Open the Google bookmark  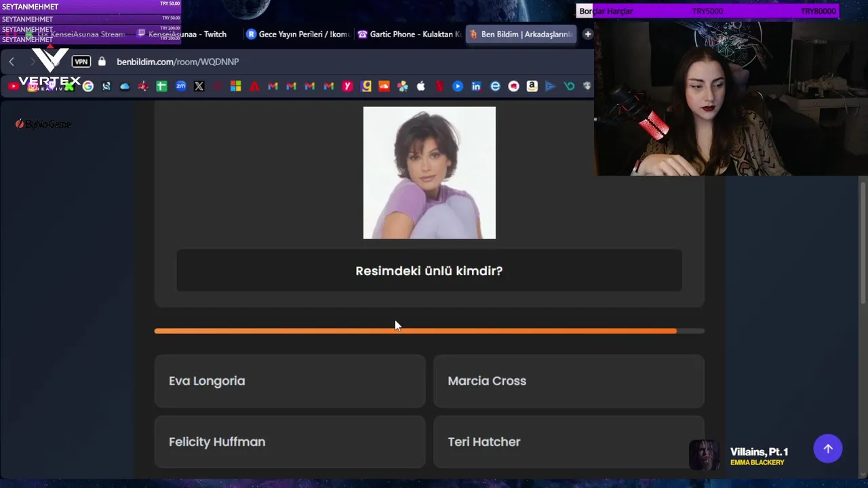(87, 86)
